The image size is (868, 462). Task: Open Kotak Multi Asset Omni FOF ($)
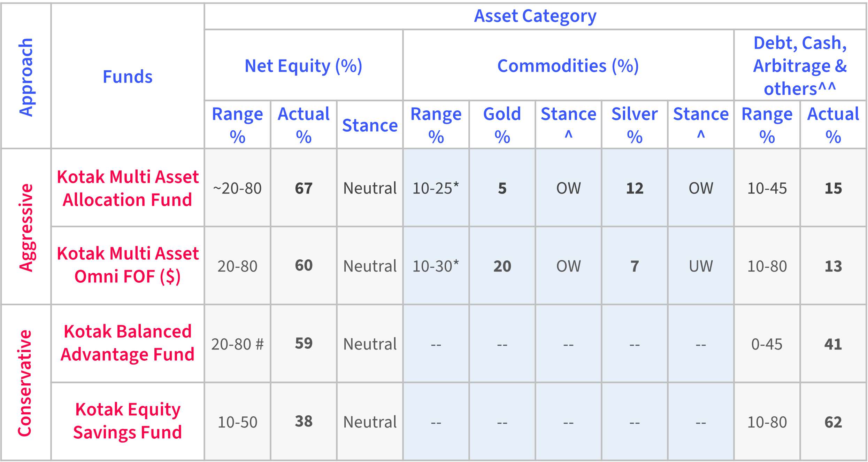click(x=128, y=265)
